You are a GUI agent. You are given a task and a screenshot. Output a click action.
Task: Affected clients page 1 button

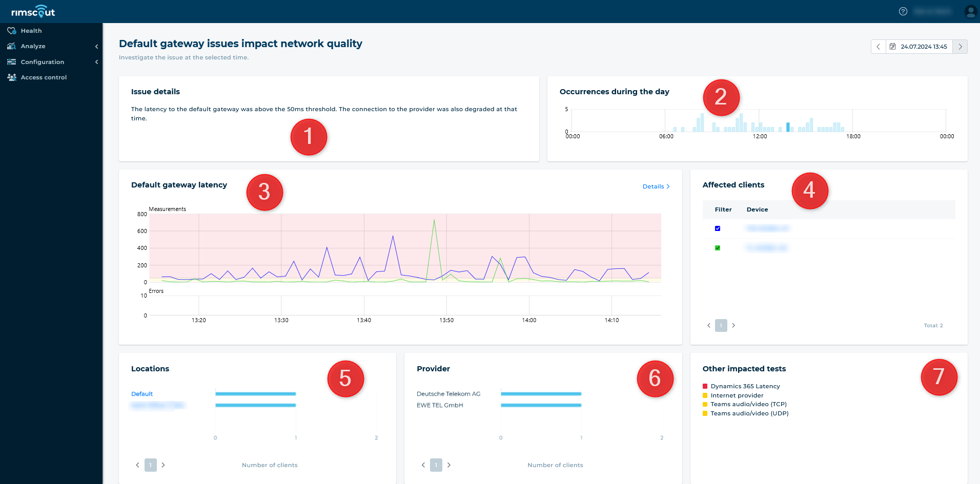tap(721, 325)
